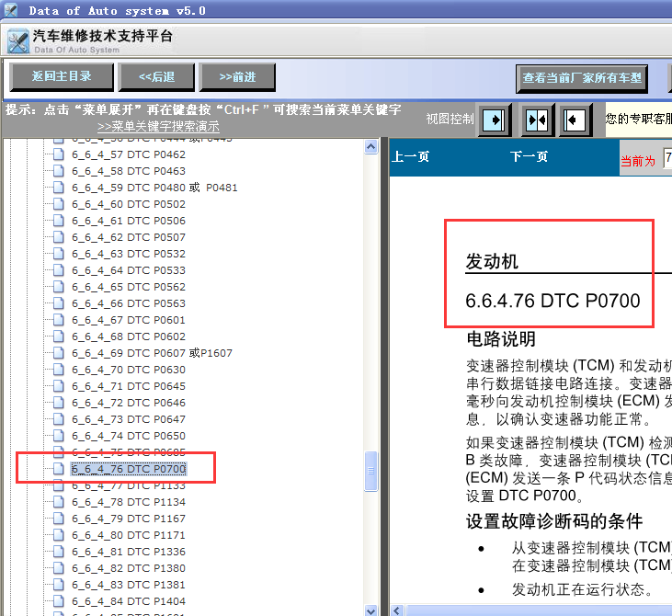Click the 电路说明 section heading
This screenshot has height=616, width=672.
(501, 339)
